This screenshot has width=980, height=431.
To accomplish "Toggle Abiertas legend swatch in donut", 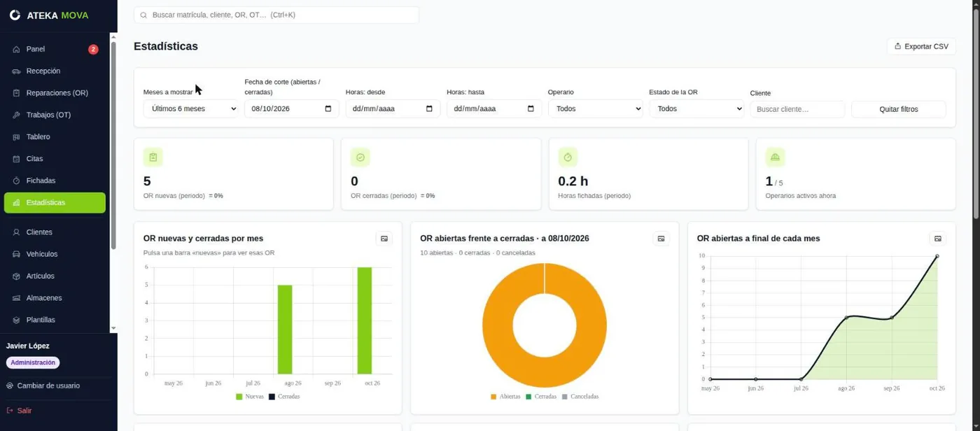I will 493,397.
